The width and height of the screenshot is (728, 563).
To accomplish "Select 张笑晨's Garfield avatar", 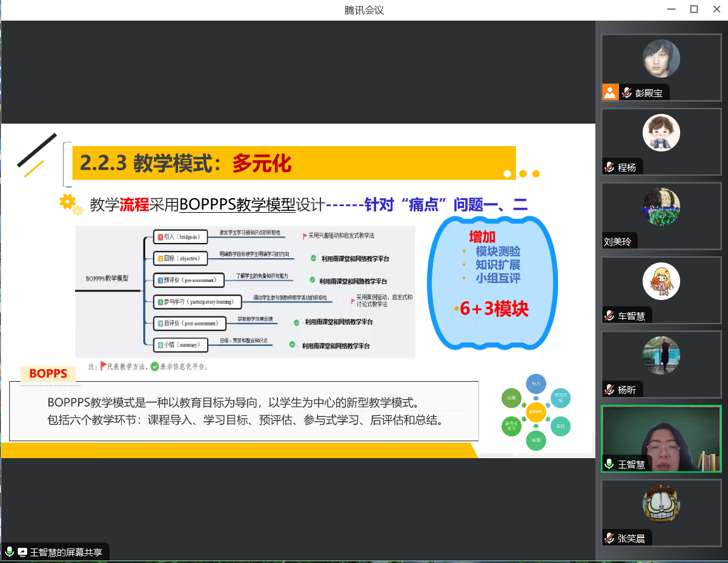I will coord(661,504).
